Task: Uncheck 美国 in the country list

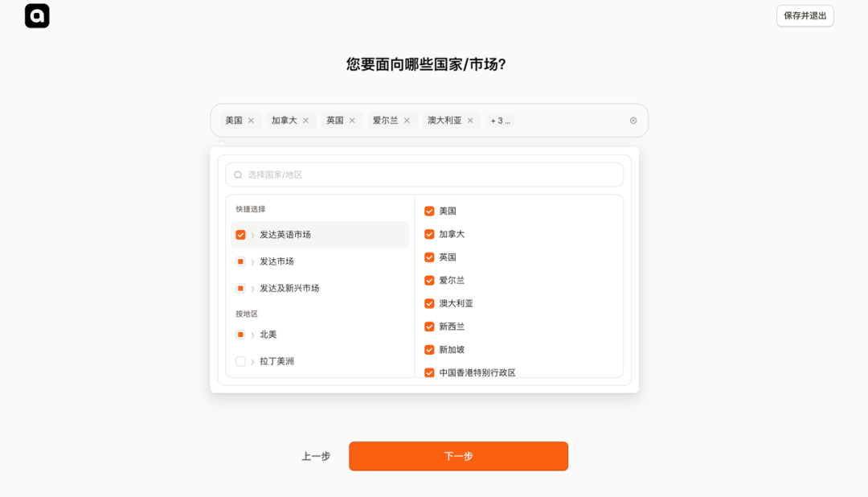Action: [429, 211]
